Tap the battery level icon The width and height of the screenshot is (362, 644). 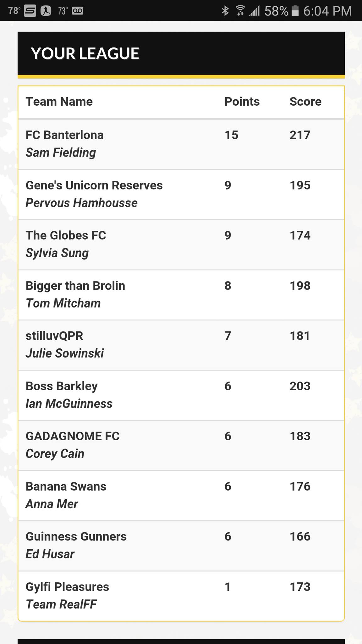click(295, 11)
